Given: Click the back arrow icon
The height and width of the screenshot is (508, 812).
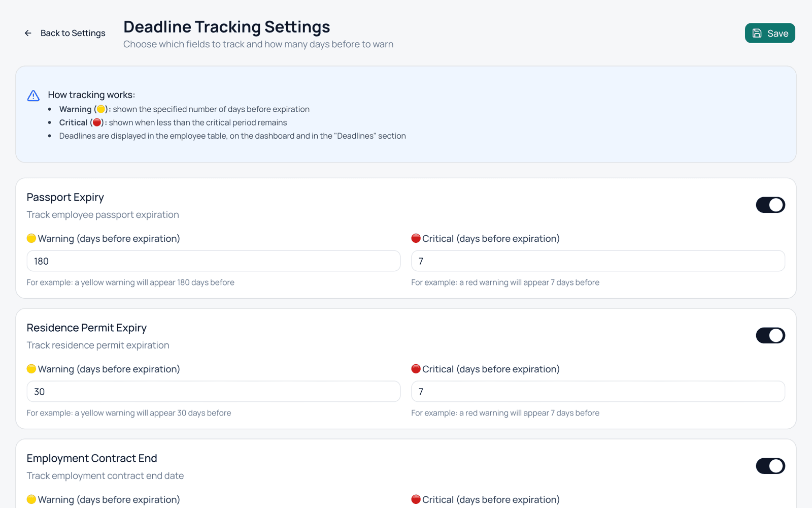Looking at the screenshot, I should 28,33.
